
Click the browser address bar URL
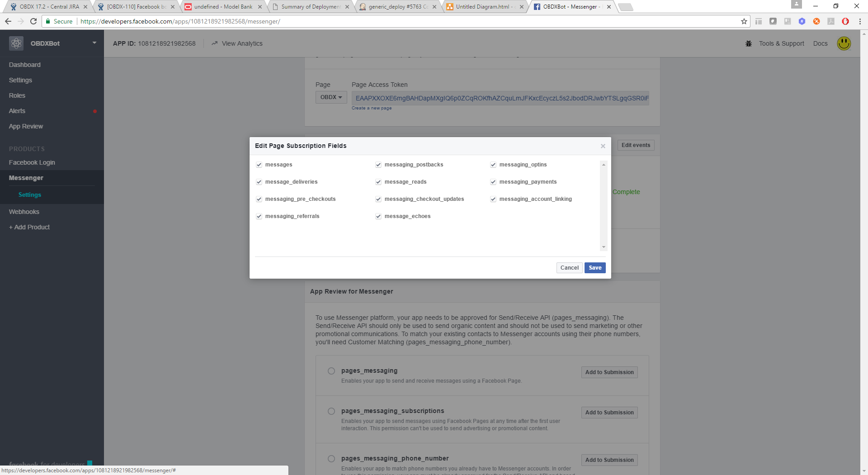coord(180,21)
